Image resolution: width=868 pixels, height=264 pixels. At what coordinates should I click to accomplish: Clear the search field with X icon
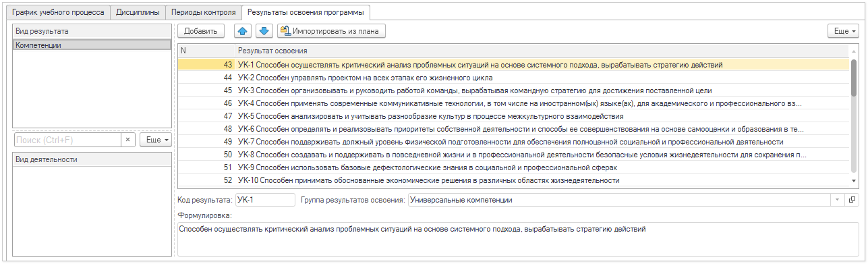pyautogui.click(x=127, y=140)
